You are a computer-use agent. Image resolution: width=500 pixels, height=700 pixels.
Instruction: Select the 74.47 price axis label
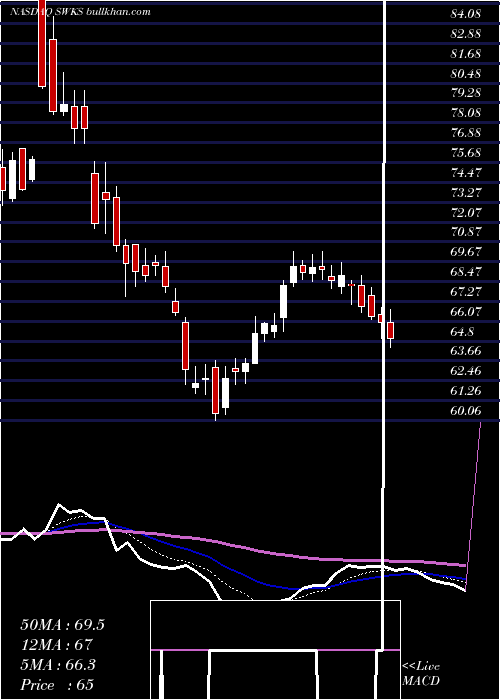(x=466, y=172)
